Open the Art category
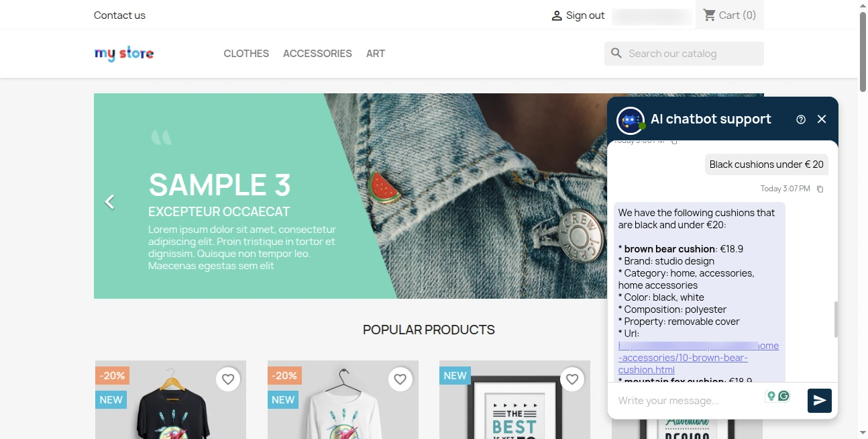The width and height of the screenshot is (868, 439). 376,54
